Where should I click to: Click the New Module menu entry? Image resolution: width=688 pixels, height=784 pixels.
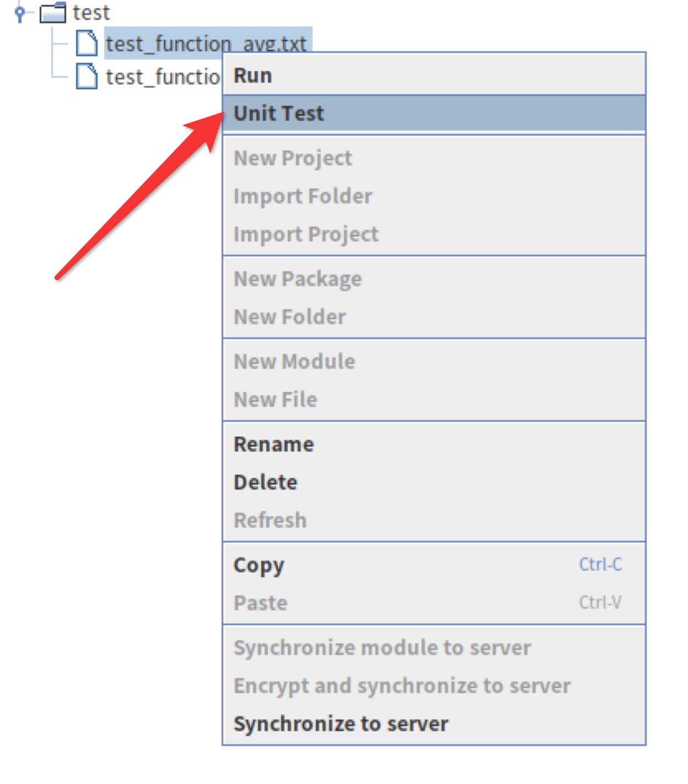point(294,362)
